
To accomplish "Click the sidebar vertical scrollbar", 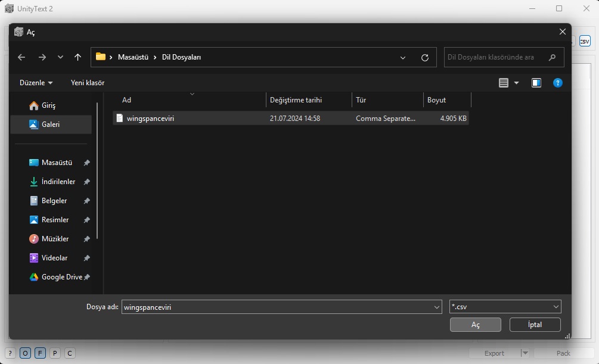I will tap(97, 171).
